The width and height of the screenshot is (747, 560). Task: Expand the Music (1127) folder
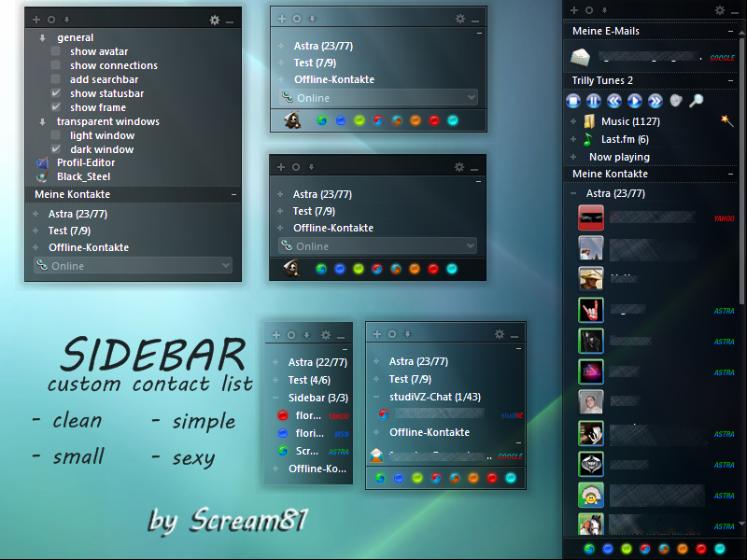[573, 121]
